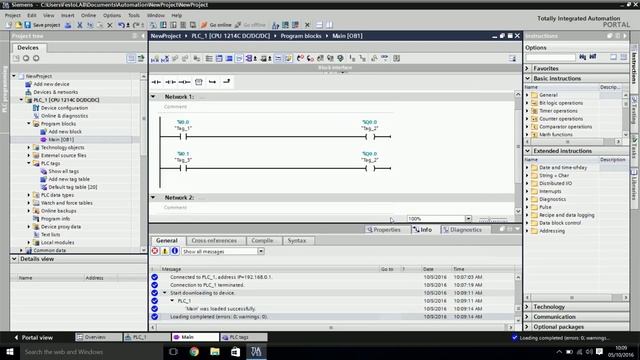The width and height of the screenshot is (640, 360).
Task: Click the Tag_1 contact in Network 1
Action: coord(183,136)
